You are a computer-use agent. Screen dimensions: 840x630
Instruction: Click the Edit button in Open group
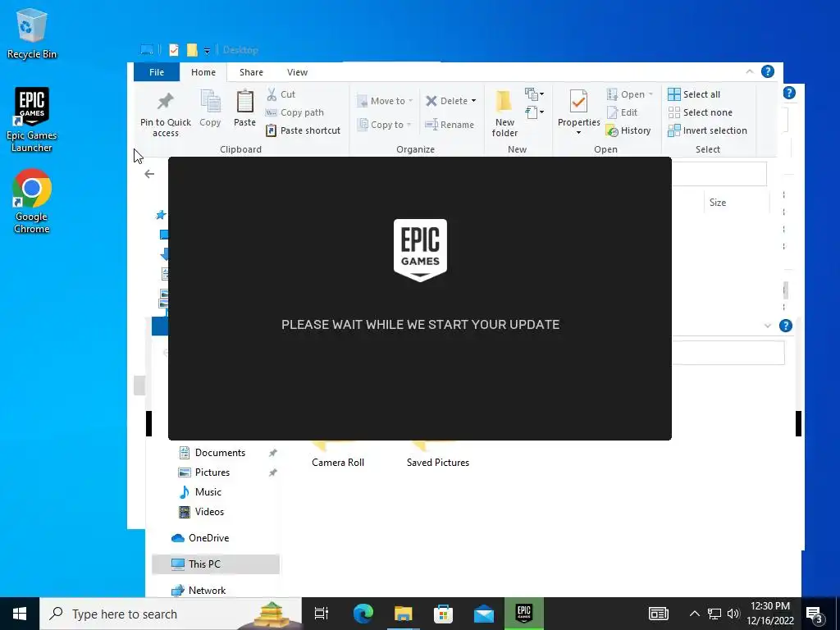pos(622,112)
